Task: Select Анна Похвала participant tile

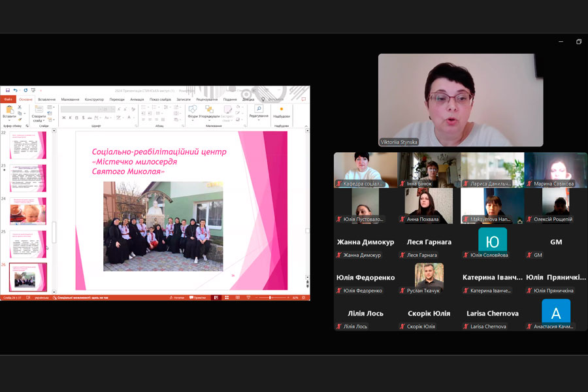Action: tap(429, 206)
